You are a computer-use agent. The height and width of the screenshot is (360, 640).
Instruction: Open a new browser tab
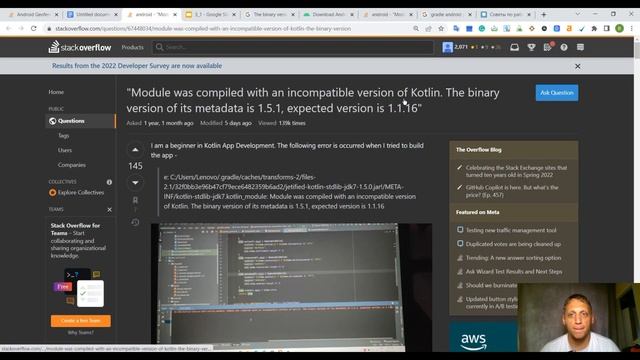(544, 14)
